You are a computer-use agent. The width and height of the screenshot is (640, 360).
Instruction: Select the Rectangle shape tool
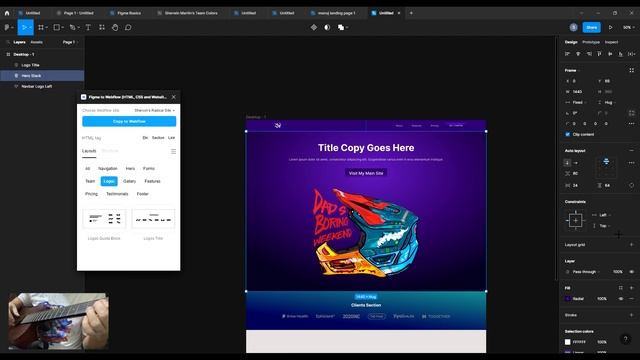(57, 27)
